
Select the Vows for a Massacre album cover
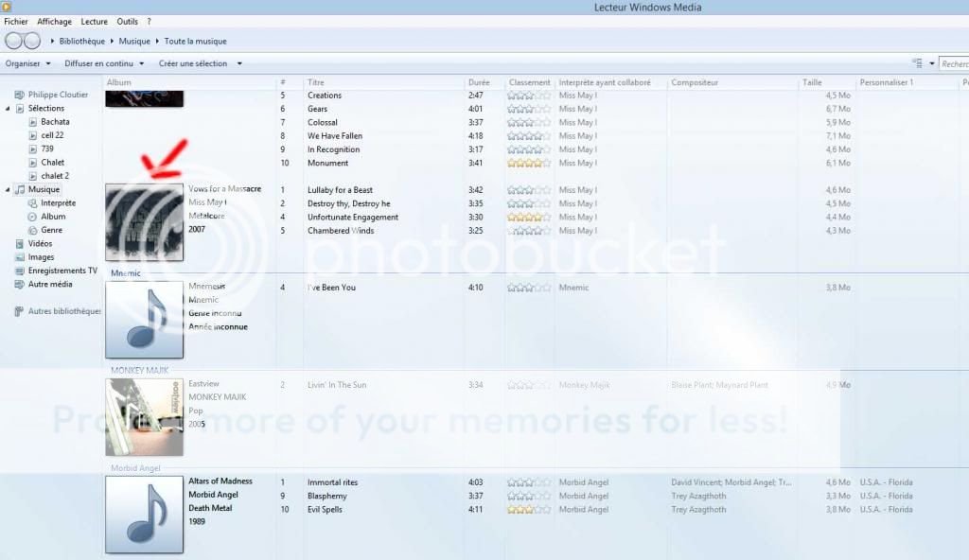[x=144, y=222]
